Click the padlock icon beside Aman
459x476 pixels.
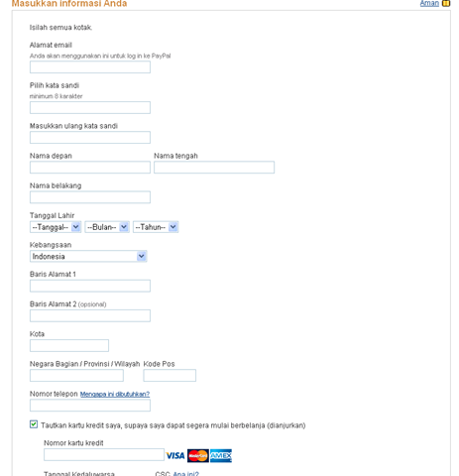click(446, 3)
